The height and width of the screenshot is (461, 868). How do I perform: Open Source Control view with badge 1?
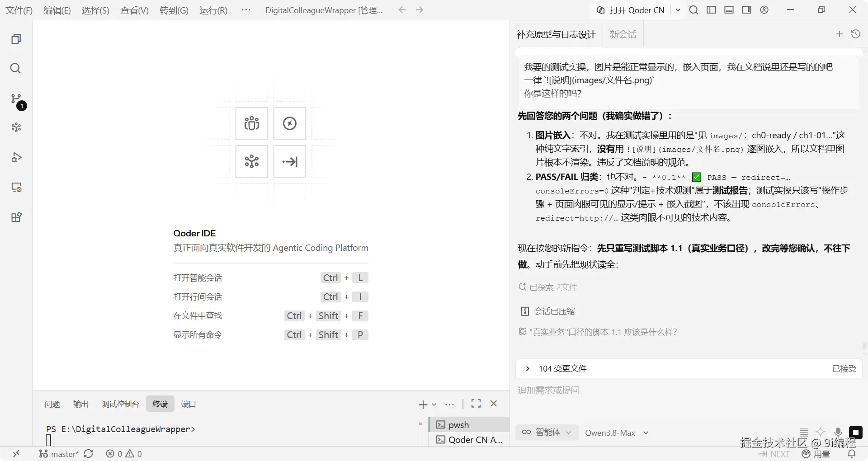(x=17, y=99)
